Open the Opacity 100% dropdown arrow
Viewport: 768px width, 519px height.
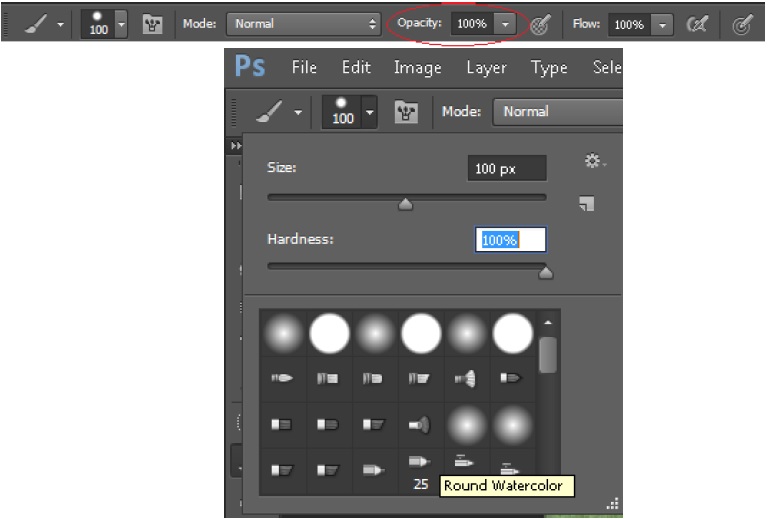point(506,23)
